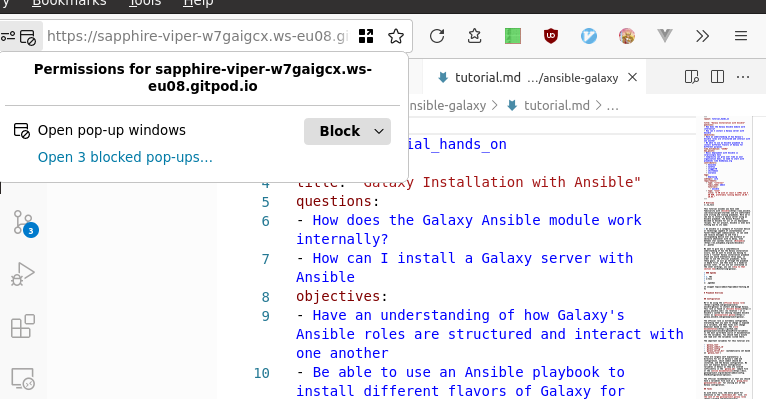Click line number 10 in the gutter
The width and height of the screenshot is (766, 399).
[261, 374]
